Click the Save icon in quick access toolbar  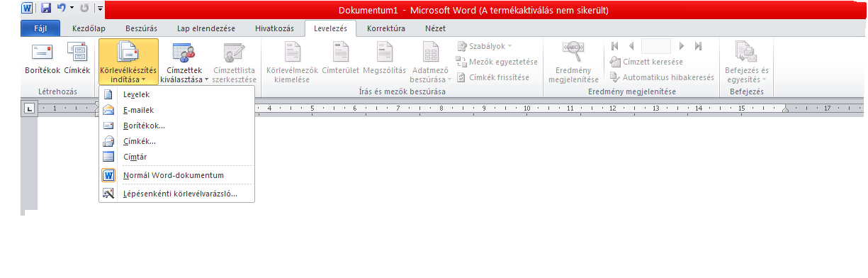click(x=46, y=9)
